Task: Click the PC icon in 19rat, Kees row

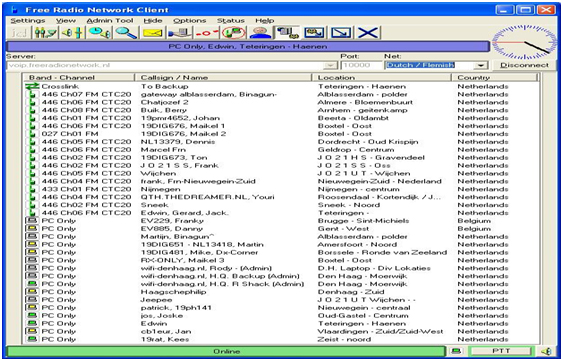Action: 32,339
